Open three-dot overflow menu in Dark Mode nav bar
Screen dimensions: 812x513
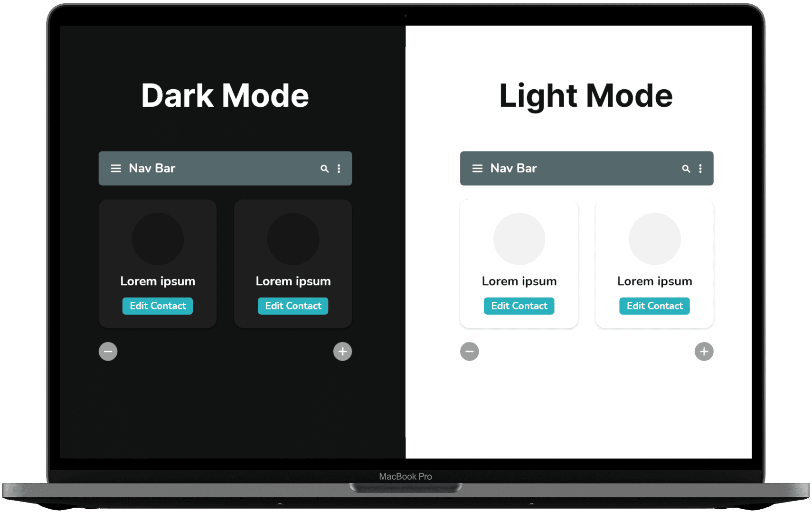[x=339, y=168]
